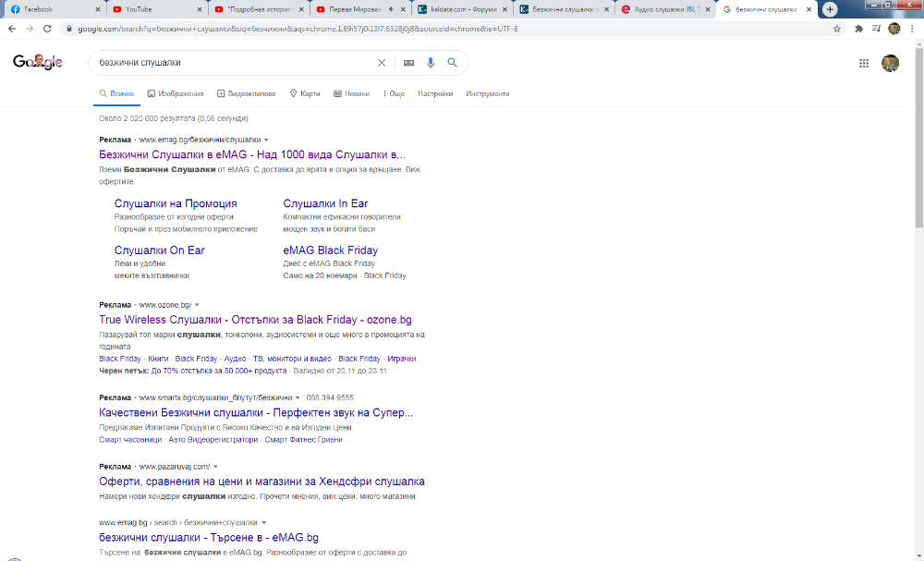Open Настройки search settings
Screen dimensions: 924x561
[x=435, y=93]
